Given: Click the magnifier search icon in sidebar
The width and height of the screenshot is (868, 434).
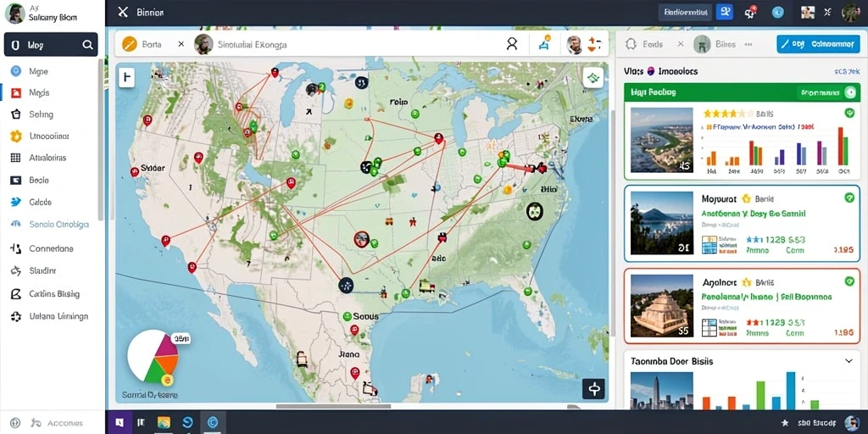Looking at the screenshot, I should click(x=87, y=46).
